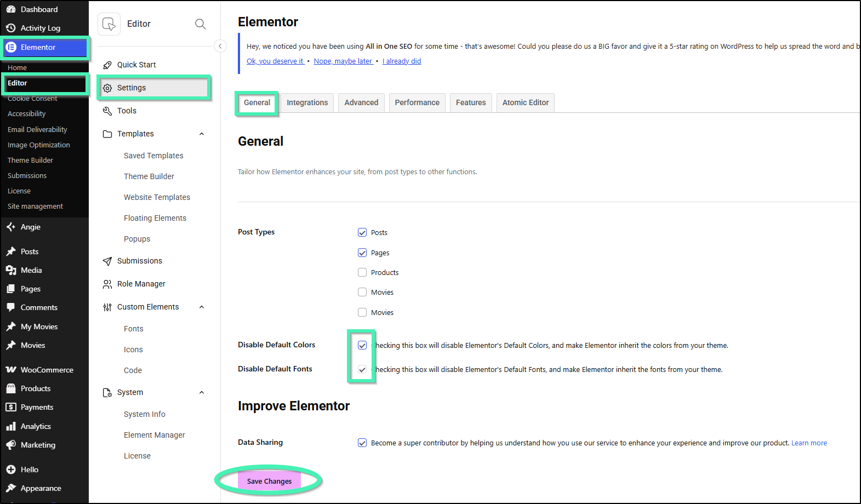Click the 'Ok, you deserve it' link
Image resolution: width=861 pixels, height=504 pixels.
click(276, 61)
